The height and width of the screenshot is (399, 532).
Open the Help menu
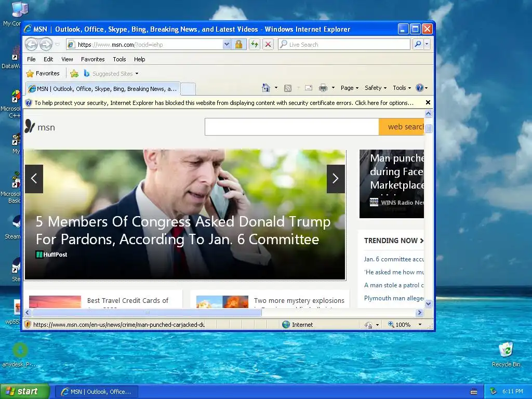pyautogui.click(x=139, y=59)
